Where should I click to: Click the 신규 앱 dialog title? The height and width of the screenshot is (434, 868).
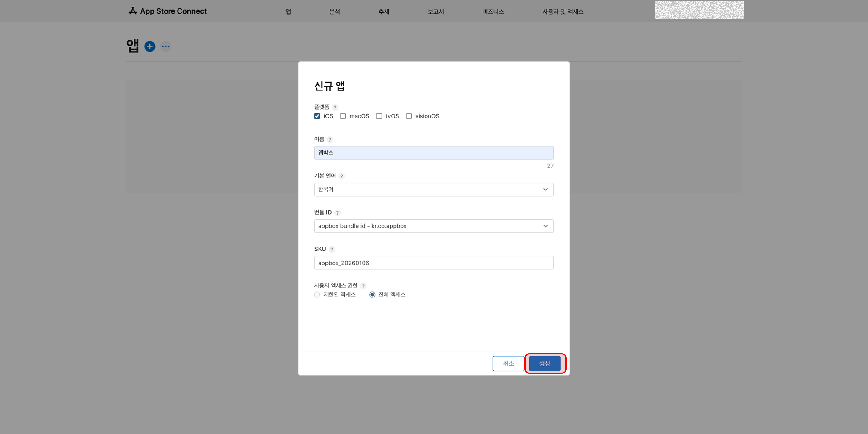click(x=329, y=86)
